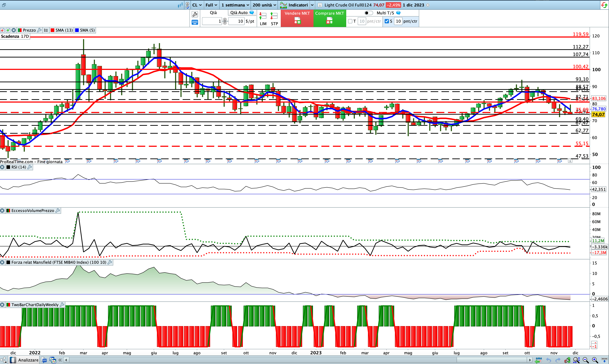Click Scadenza 17D label
The width and height of the screenshot is (609, 364).
(x=15, y=36)
